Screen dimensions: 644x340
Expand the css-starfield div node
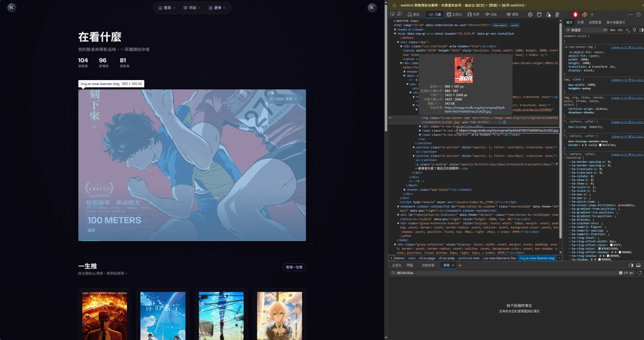401,46
